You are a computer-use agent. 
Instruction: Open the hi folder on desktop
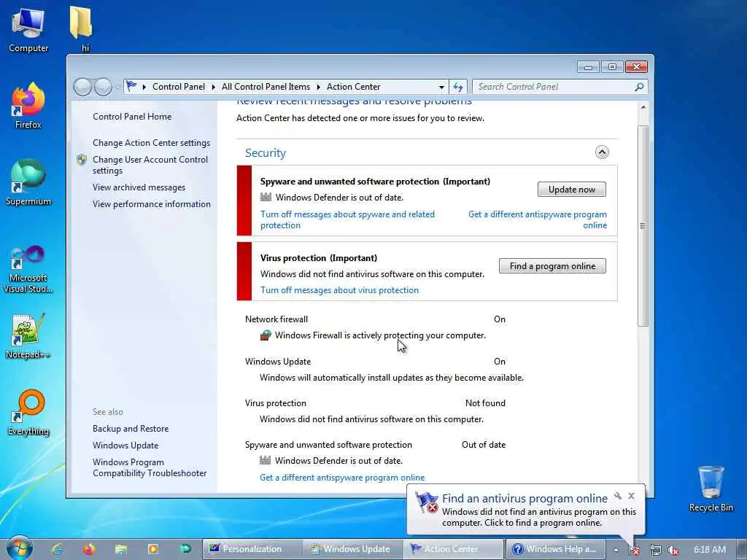[x=82, y=28]
